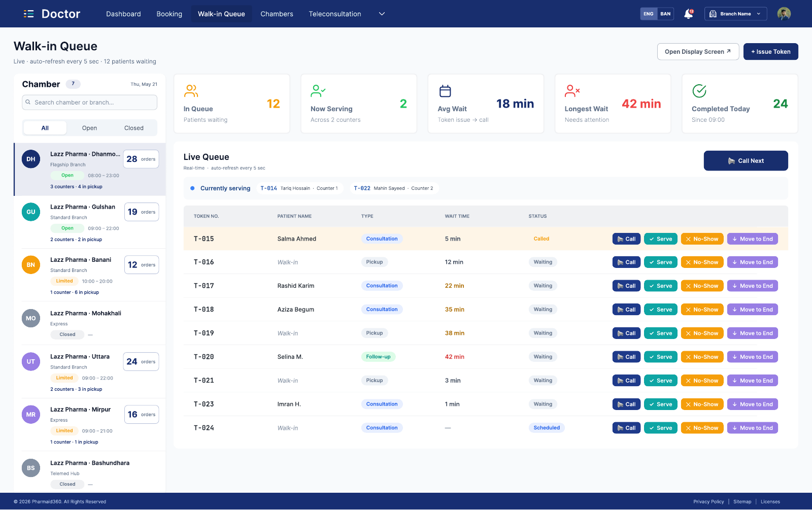
Task: Call token T-019
Action: point(626,333)
